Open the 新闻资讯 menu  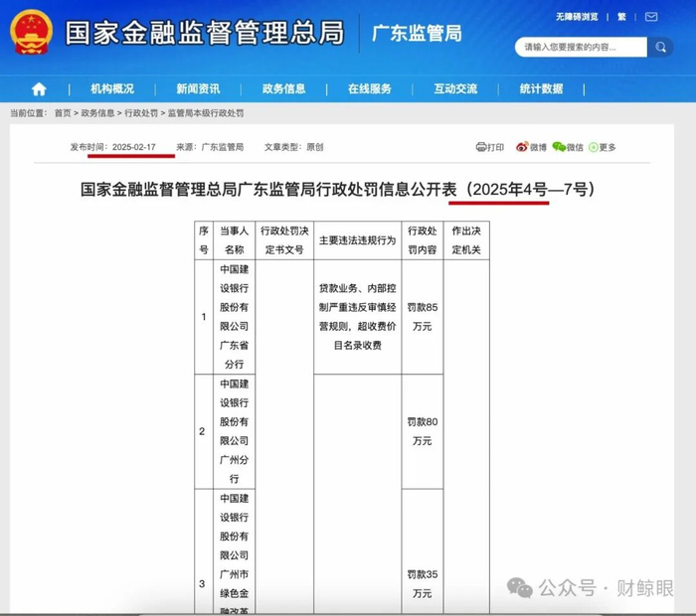(x=198, y=89)
